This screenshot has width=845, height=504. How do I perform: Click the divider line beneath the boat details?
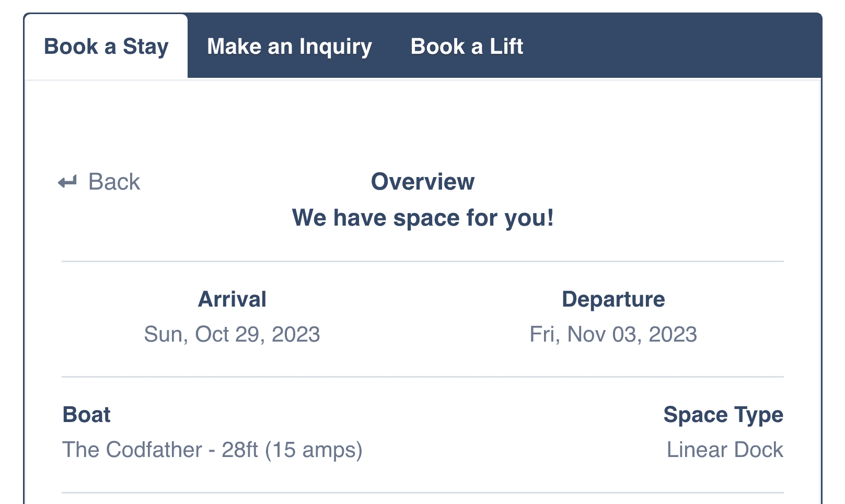pos(423,493)
